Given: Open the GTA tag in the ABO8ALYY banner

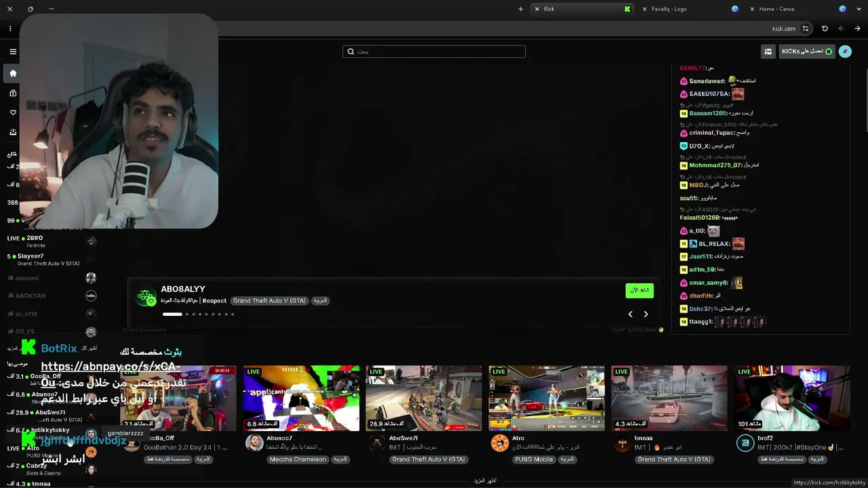Looking at the screenshot, I should click(x=269, y=301).
